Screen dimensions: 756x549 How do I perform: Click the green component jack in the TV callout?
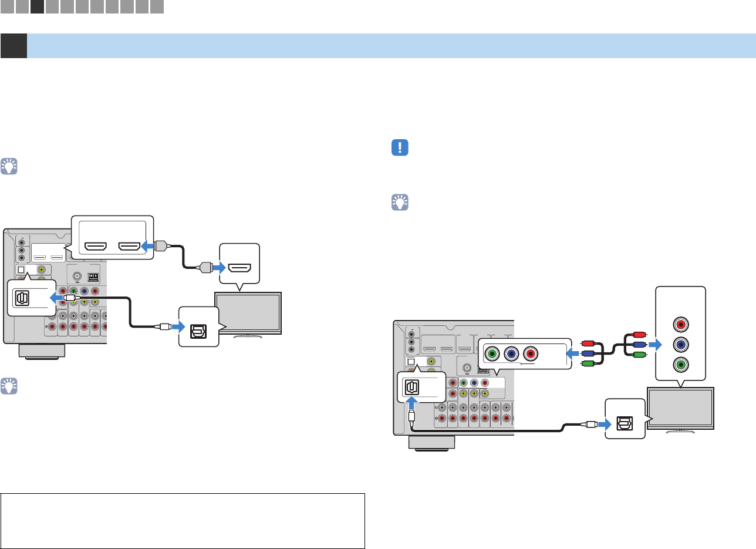point(680,364)
